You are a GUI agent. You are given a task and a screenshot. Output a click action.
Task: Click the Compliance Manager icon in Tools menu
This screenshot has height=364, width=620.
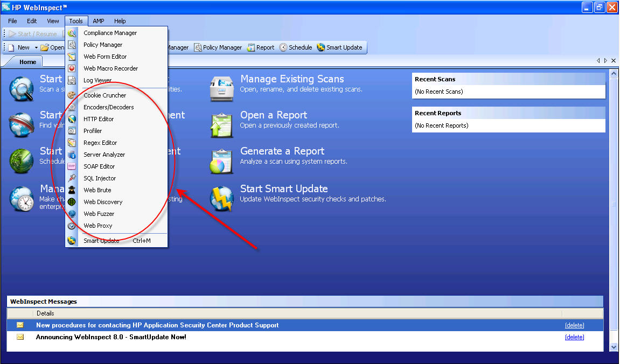[72, 33]
